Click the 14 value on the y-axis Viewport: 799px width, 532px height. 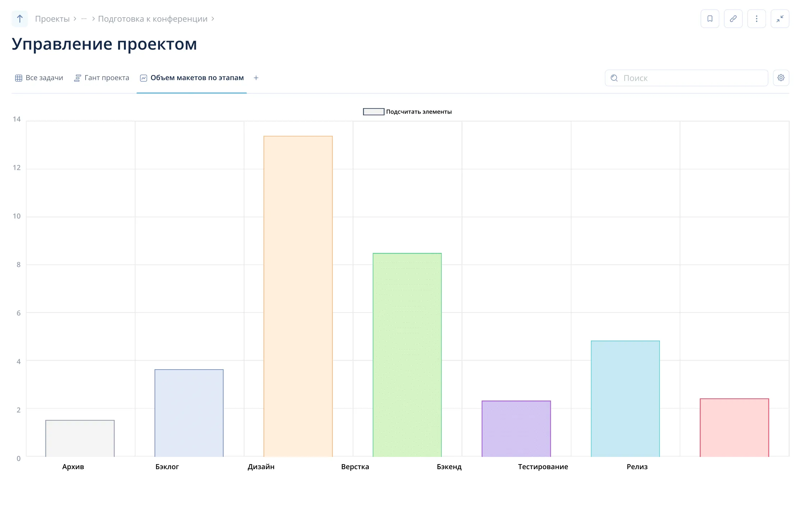coord(17,119)
